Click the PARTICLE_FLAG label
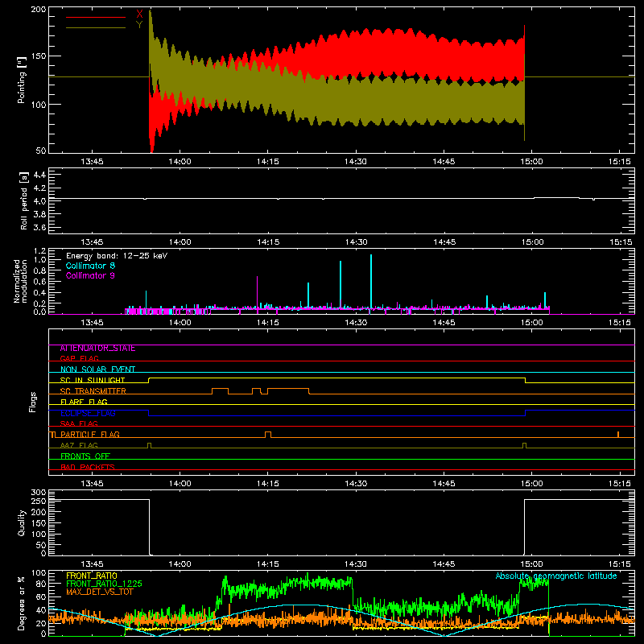Viewport: 644px width, 644px height. point(90,434)
